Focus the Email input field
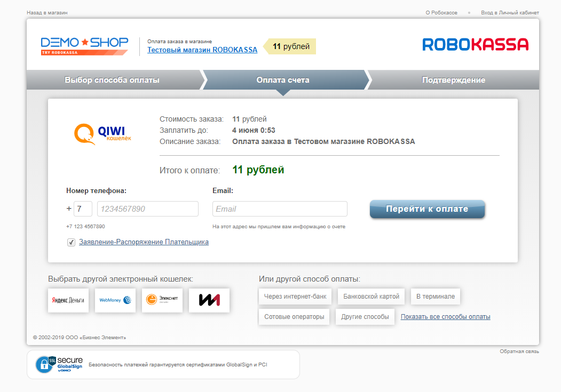 [279, 209]
